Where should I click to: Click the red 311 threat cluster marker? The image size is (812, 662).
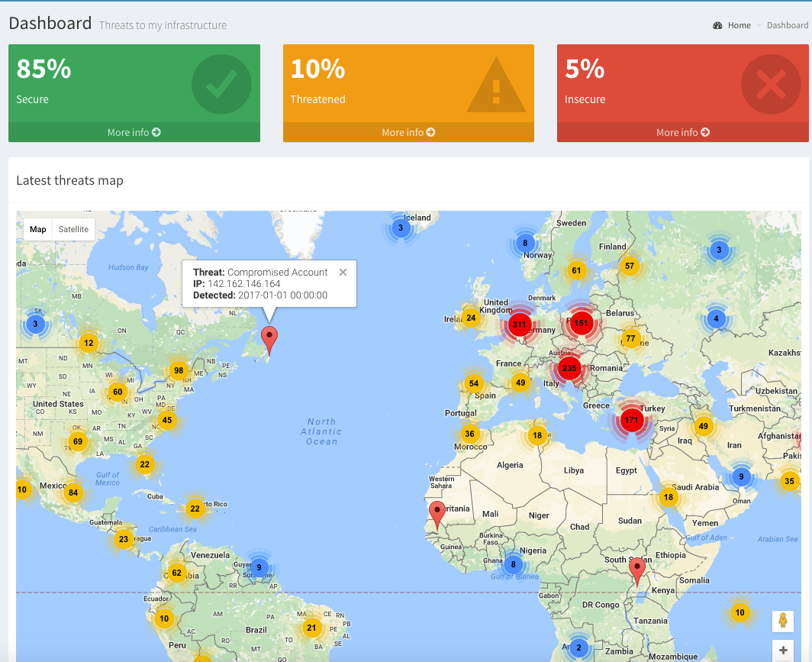tap(519, 325)
